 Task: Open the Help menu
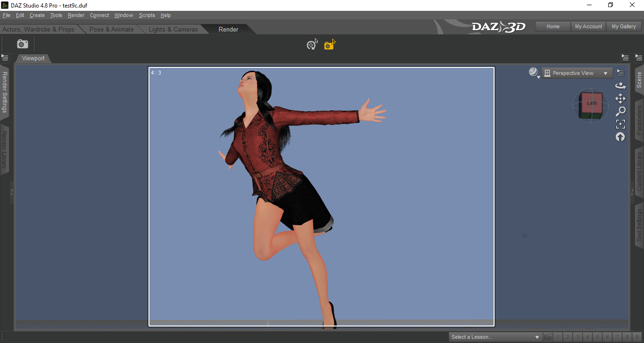click(x=165, y=15)
